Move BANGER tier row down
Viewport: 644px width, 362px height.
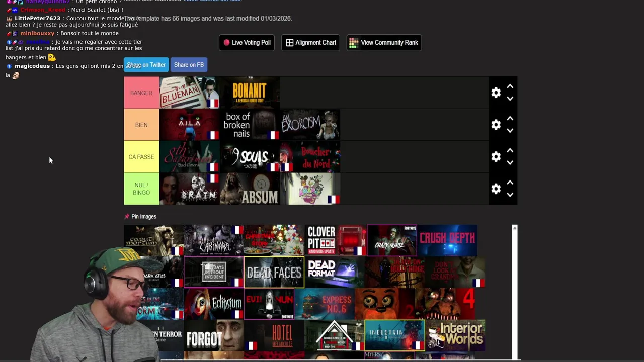(x=510, y=99)
